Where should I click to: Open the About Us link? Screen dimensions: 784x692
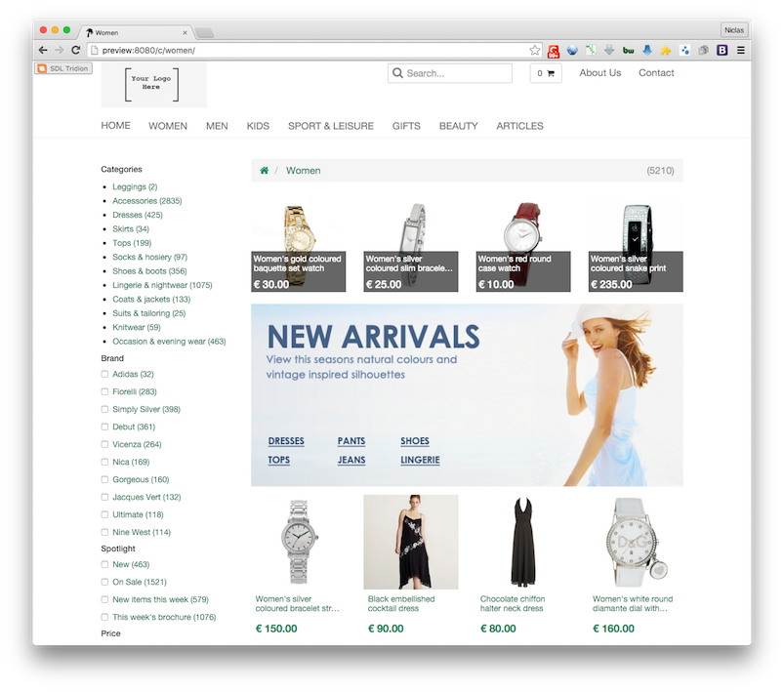tap(599, 73)
